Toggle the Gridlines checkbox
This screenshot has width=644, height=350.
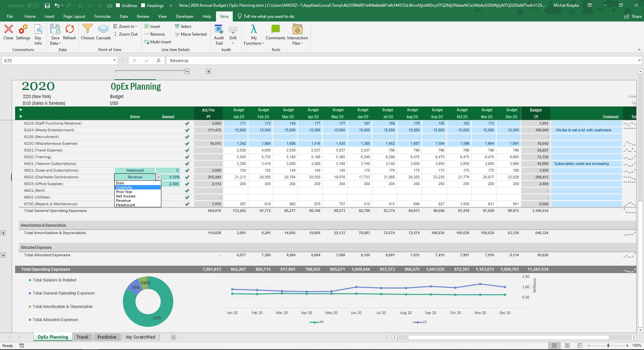(118, 5)
